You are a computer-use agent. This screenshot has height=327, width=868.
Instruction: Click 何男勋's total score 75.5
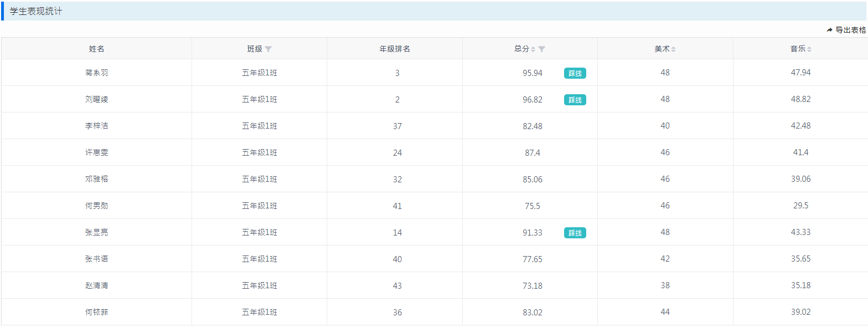pos(532,206)
